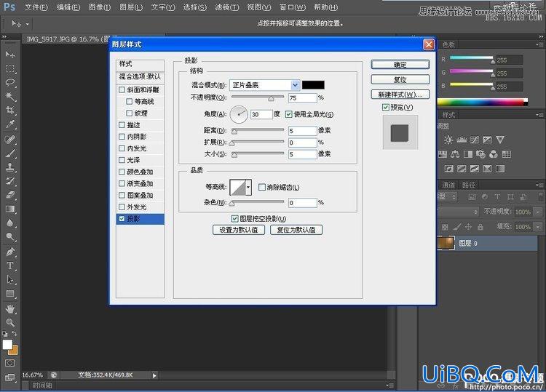
Task: Click the 角度 angle dial
Action: 239,114
